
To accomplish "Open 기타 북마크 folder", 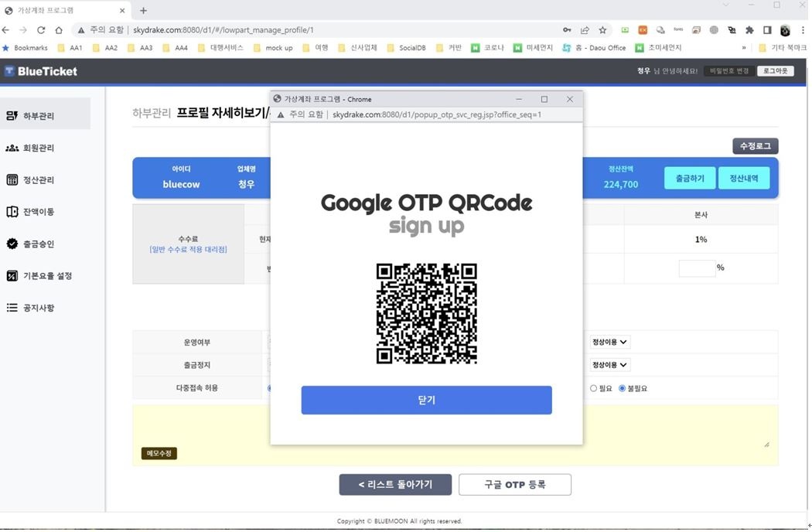I will [783, 48].
